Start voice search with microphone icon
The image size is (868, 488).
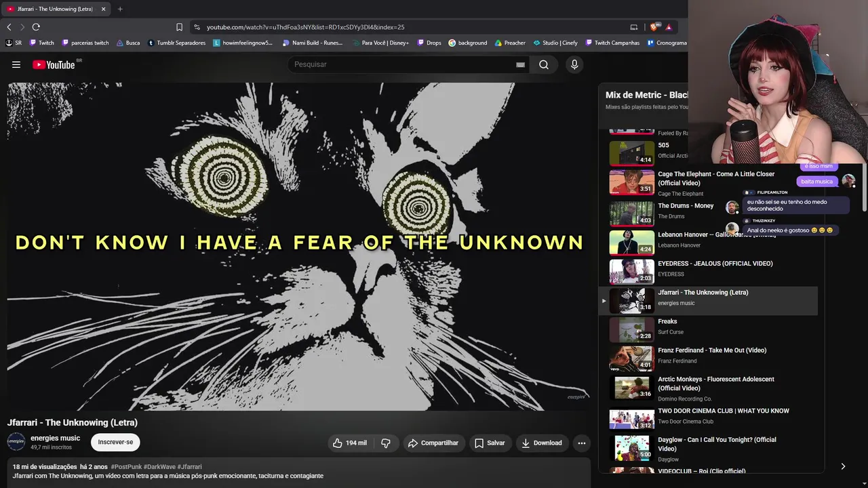pos(574,64)
